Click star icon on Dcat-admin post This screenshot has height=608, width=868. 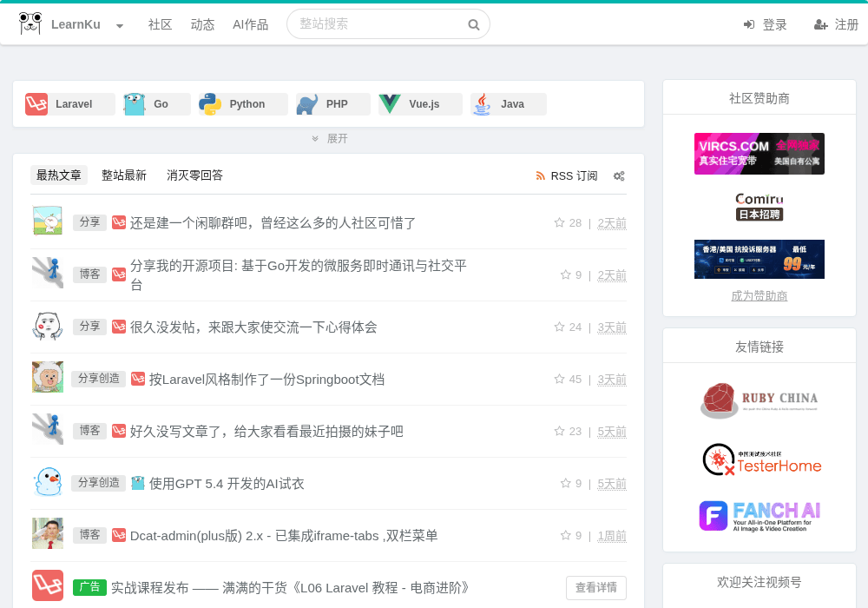coord(565,535)
